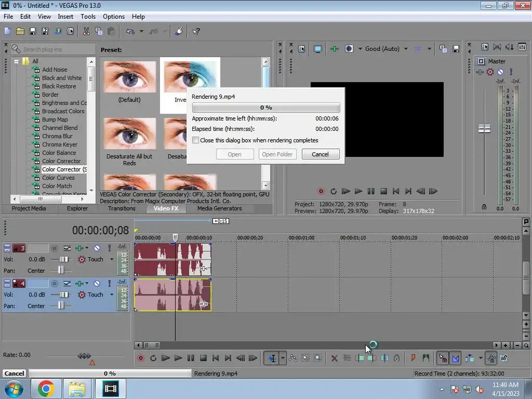Switch to the Project Media tab
Viewport: 532px width, 399px height.
click(x=29, y=208)
